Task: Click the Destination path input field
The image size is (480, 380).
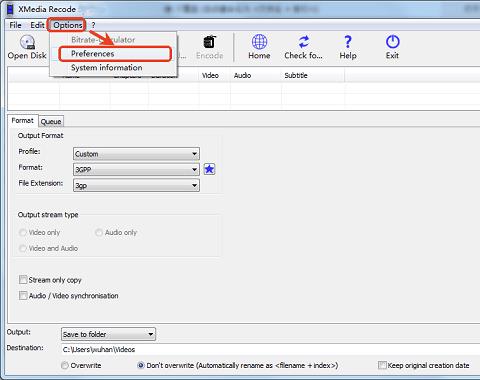Action: [270, 350]
